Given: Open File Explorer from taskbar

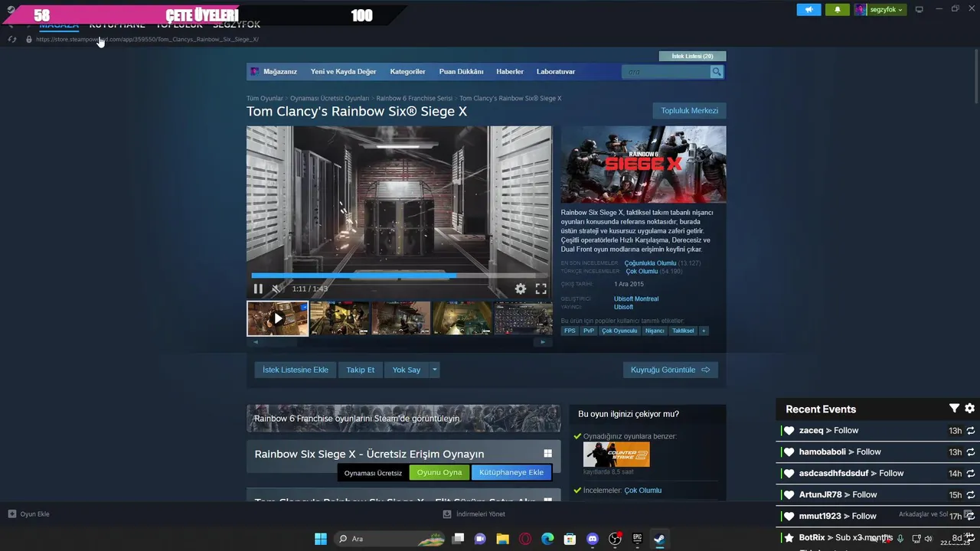Looking at the screenshot, I should pyautogui.click(x=502, y=539).
